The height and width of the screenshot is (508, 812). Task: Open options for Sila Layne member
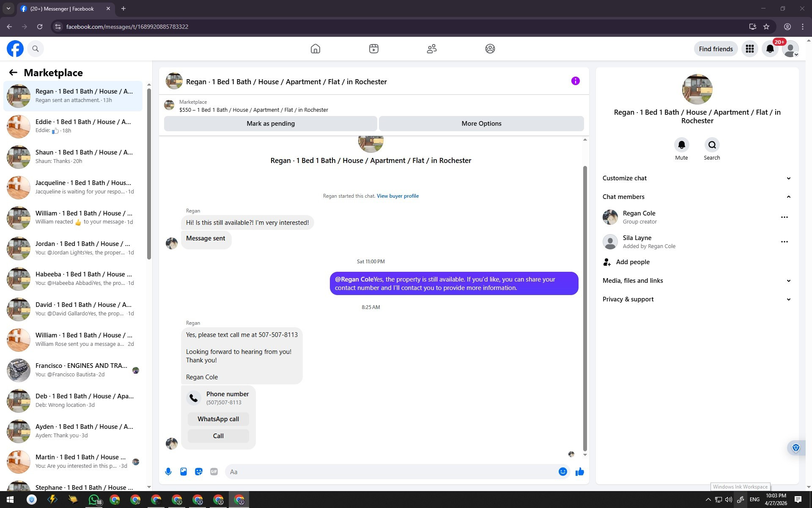pyautogui.click(x=784, y=242)
